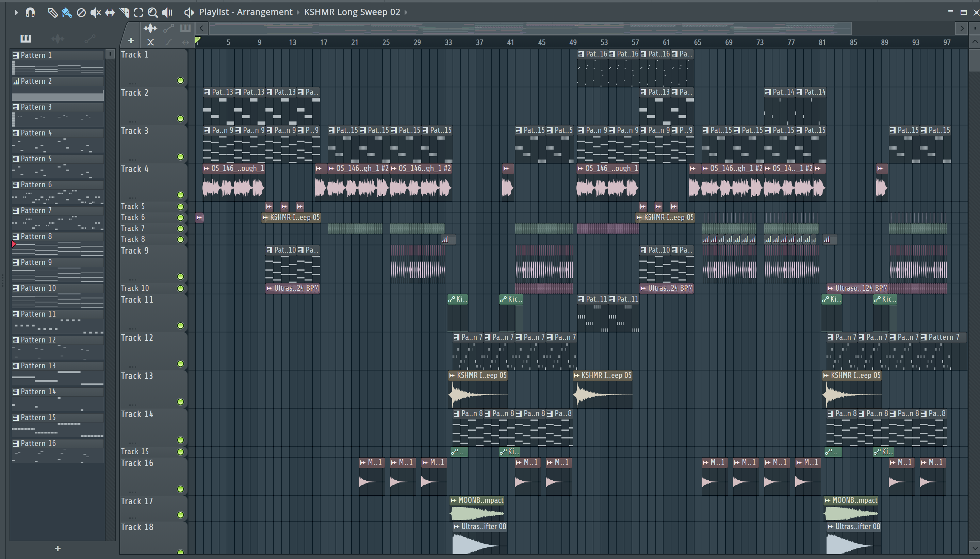Mute Track 9 with its green light
Screen dimensions: 980x559
click(x=180, y=276)
